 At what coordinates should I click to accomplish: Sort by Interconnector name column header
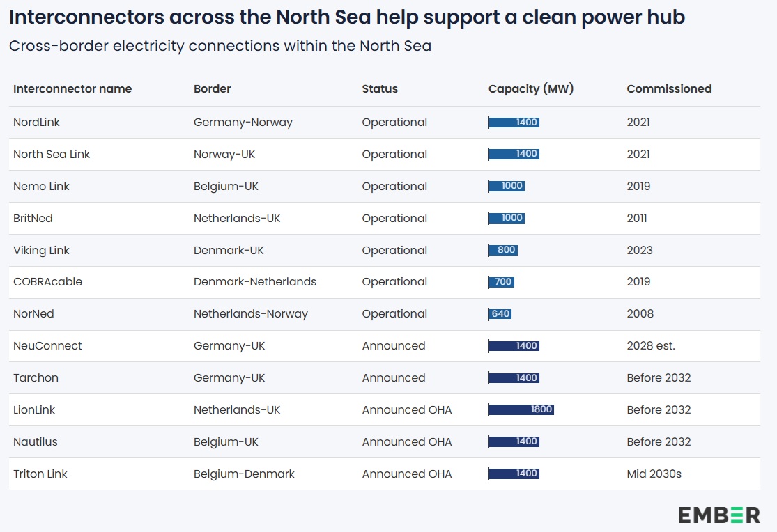click(x=72, y=88)
